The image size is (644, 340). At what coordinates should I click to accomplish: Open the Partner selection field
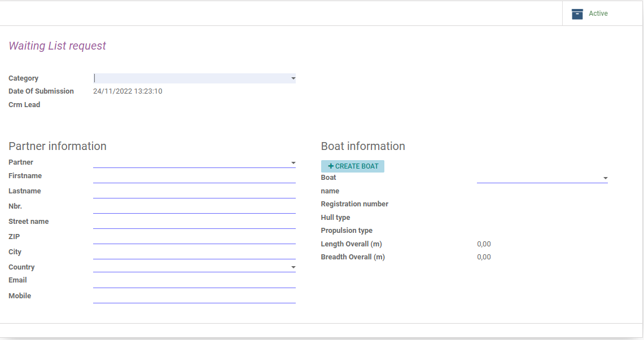(194, 163)
